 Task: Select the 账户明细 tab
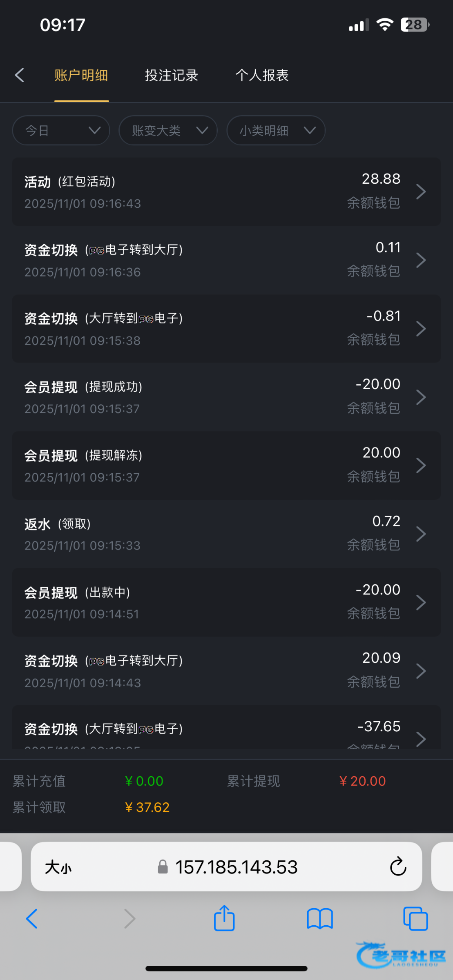click(81, 76)
